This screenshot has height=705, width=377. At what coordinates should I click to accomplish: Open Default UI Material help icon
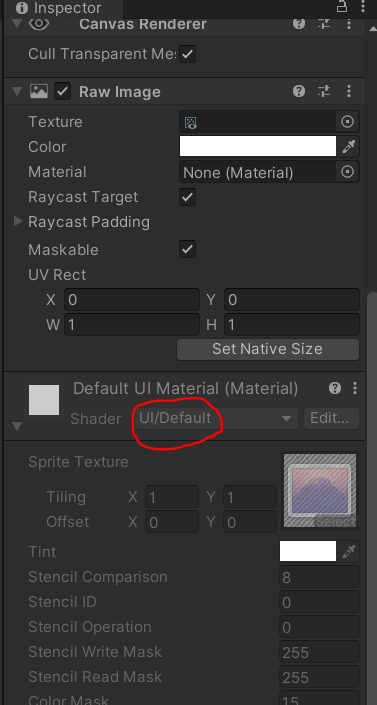(x=334, y=388)
